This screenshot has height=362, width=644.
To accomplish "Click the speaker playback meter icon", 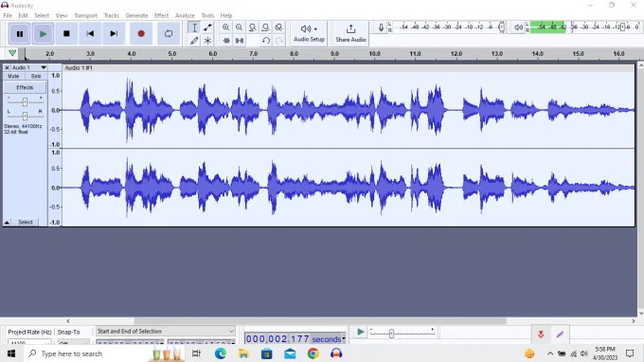I will click(x=518, y=27).
